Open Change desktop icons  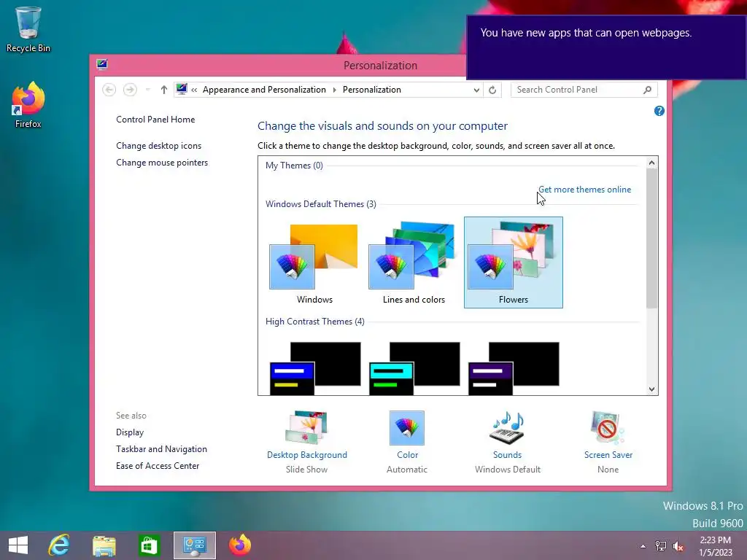[158, 146]
